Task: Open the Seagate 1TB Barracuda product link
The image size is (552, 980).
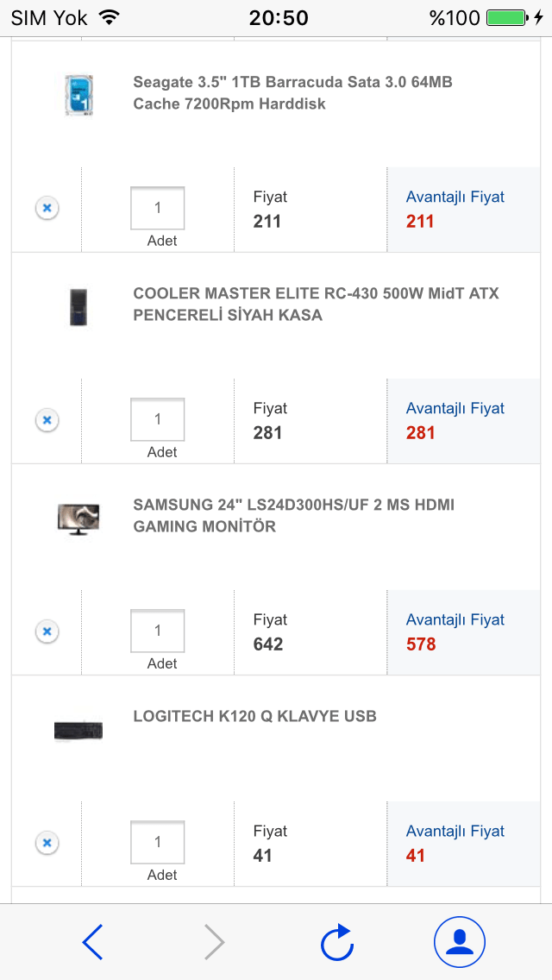Action: (292, 93)
